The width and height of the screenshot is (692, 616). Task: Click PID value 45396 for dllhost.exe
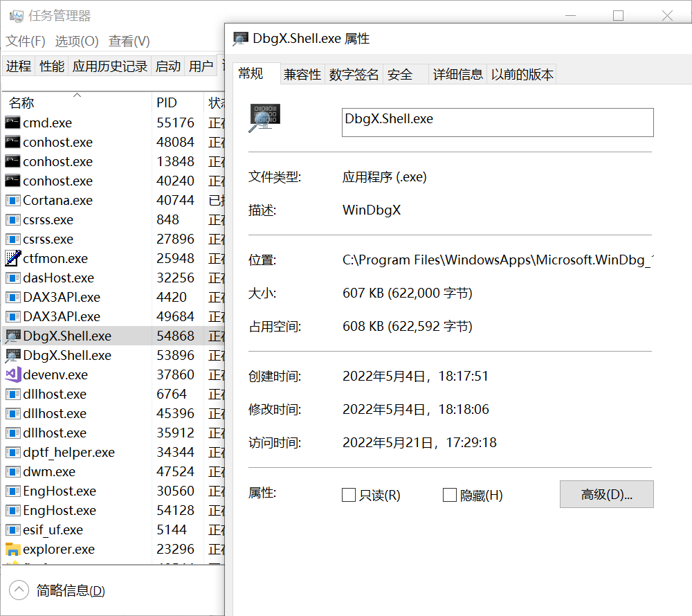[175, 413]
